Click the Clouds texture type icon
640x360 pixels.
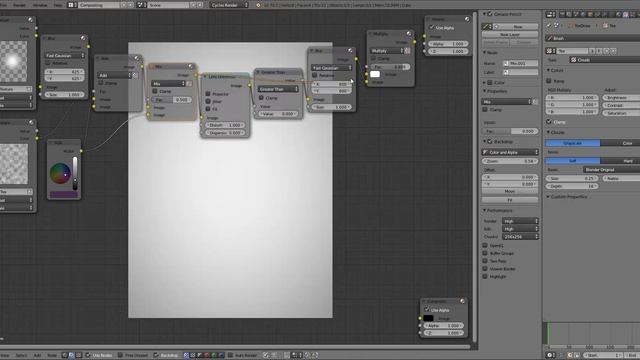[573, 60]
